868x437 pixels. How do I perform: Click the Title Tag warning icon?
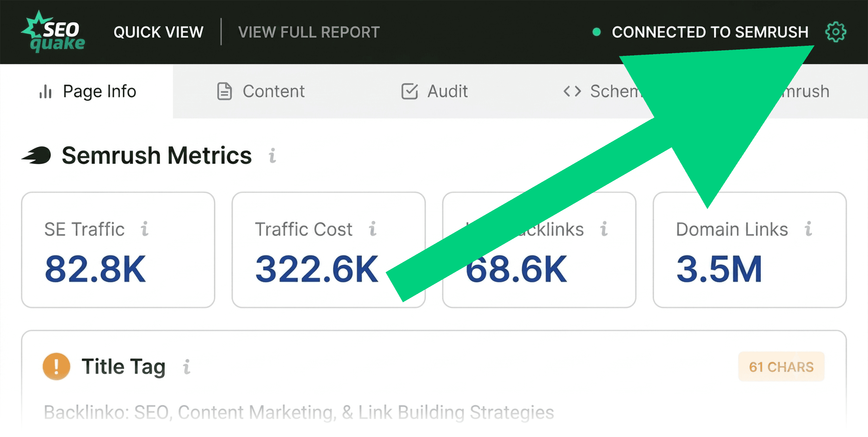point(56,367)
